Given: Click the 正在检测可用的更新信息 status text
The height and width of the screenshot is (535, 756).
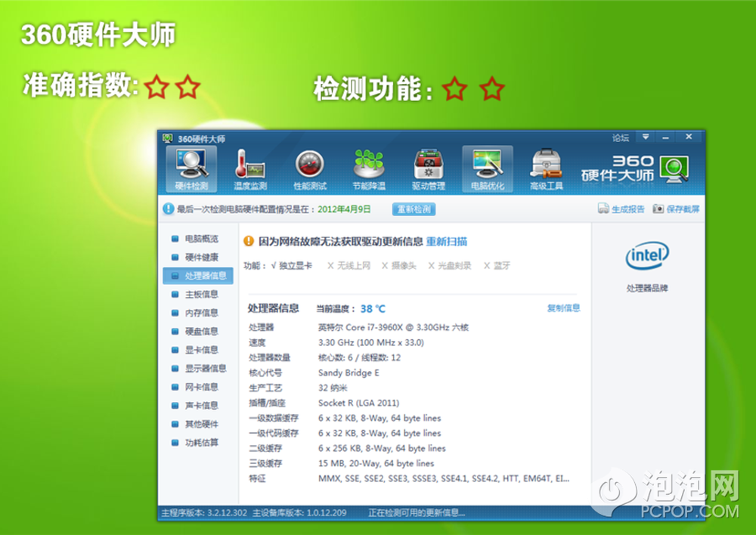Looking at the screenshot, I should pos(417,513).
